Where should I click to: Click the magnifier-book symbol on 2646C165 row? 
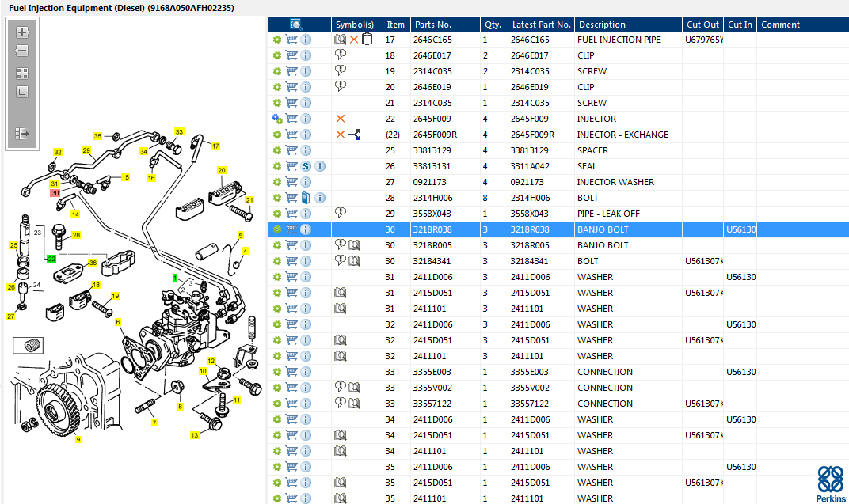340,40
